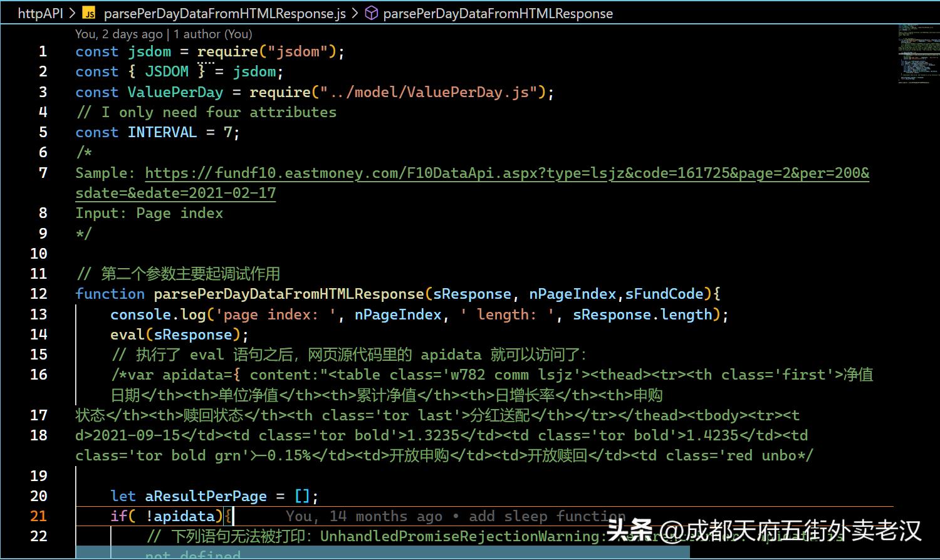Open the httpAPI folder breadcrumb
940x560 pixels.
click(40, 13)
